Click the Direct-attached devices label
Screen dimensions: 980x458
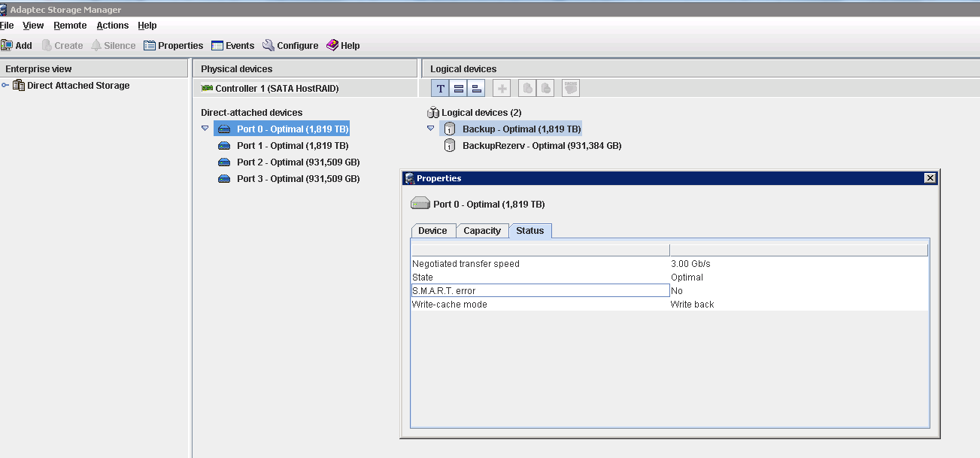coord(251,113)
